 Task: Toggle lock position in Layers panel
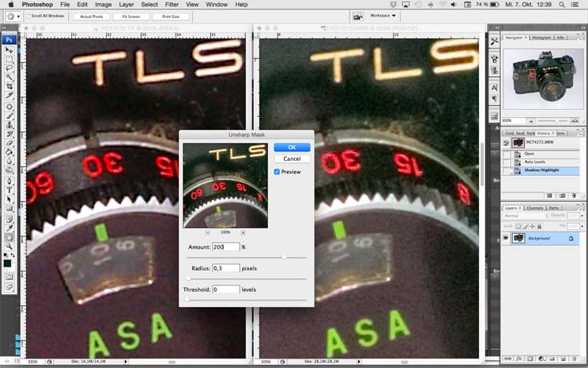[532, 226]
